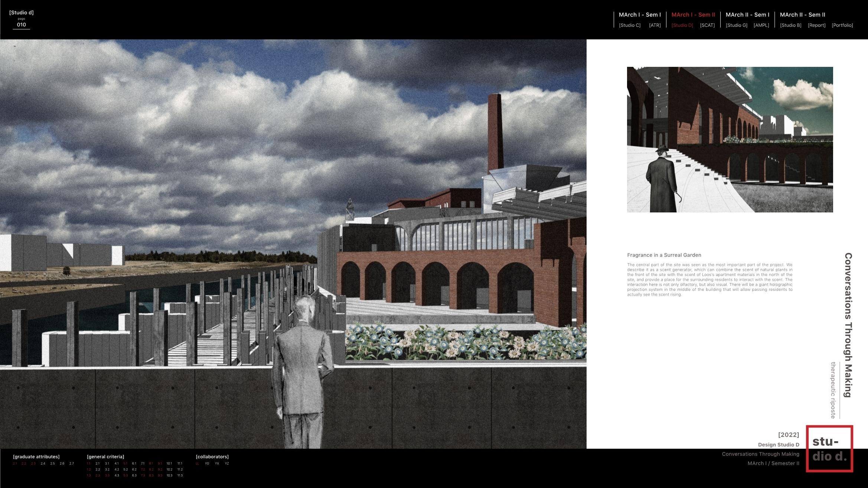Click the [AMPL] navigation link
Image resolution: width=868 pixels, height=488 pixels.
coord(761,25)
